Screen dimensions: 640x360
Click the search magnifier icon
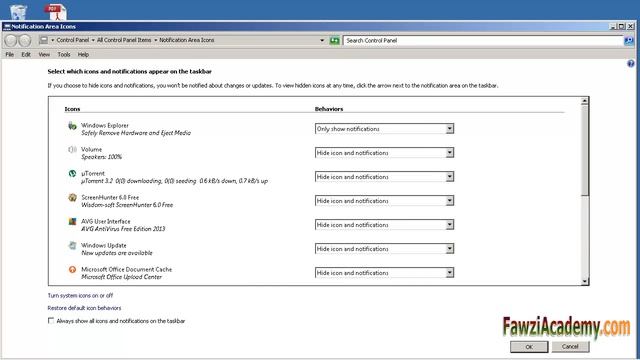tap(629, 40)
